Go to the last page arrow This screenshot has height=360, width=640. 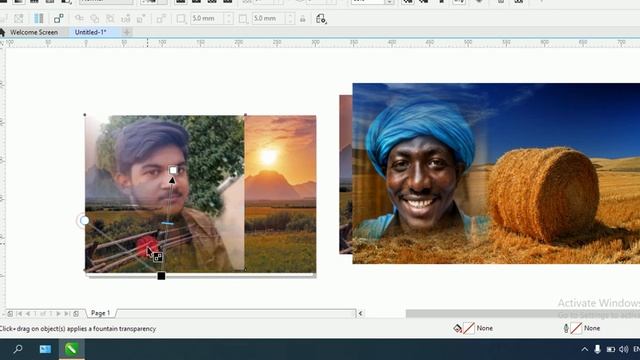pos(67,313)
